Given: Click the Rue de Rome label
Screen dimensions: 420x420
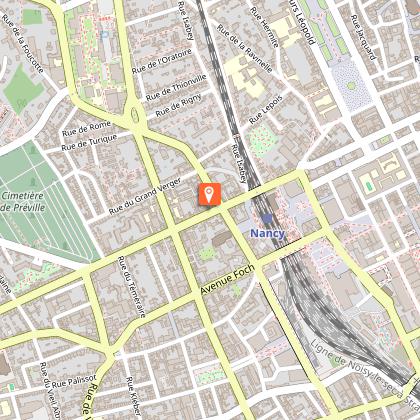Looking at the screenshot, I should point(86,128).
